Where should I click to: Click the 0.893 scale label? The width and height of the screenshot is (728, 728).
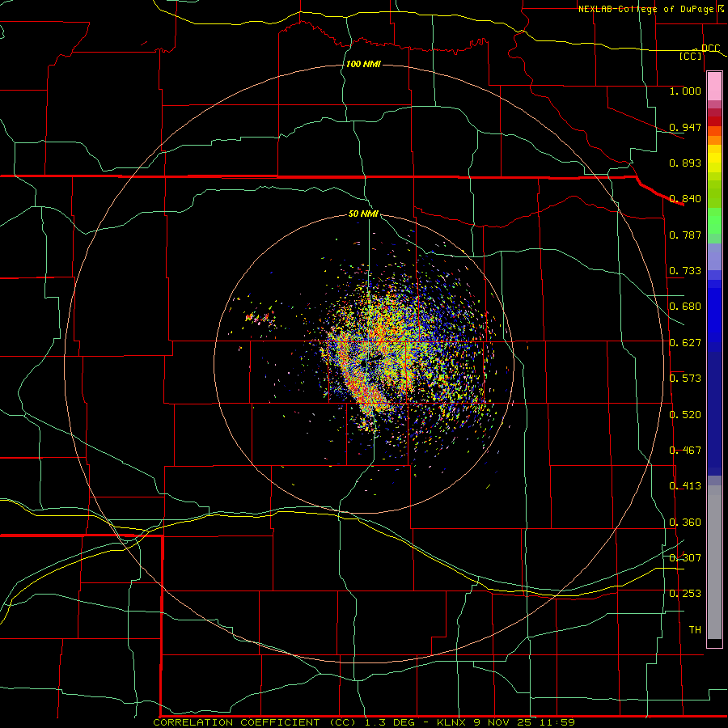coord(685,163)
